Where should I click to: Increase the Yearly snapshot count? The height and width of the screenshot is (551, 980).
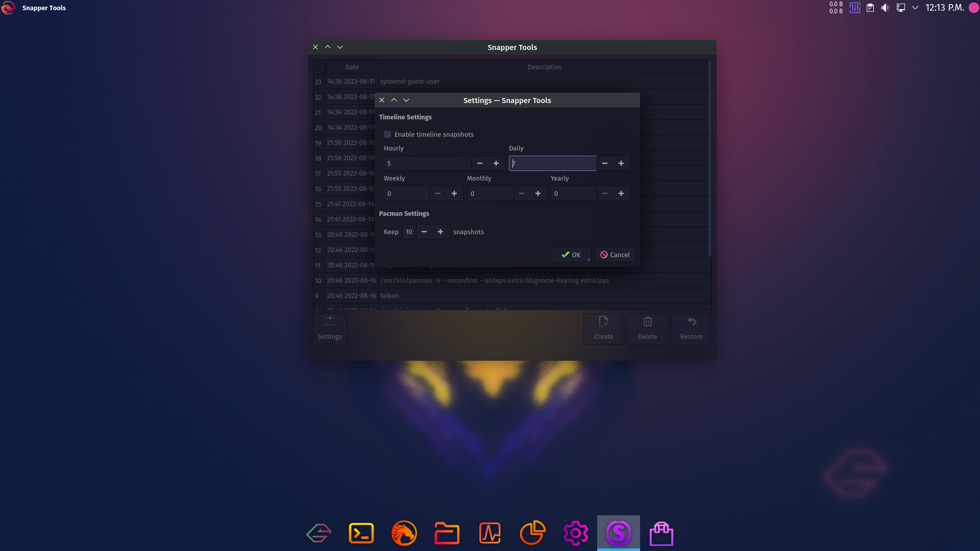[621, 193]
